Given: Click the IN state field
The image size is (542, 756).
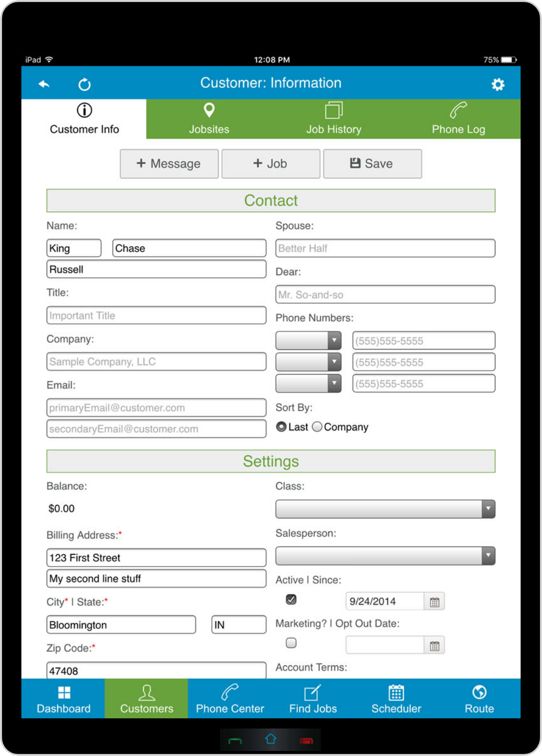Looking at the screenshot, I should click(x=239, y=625).
